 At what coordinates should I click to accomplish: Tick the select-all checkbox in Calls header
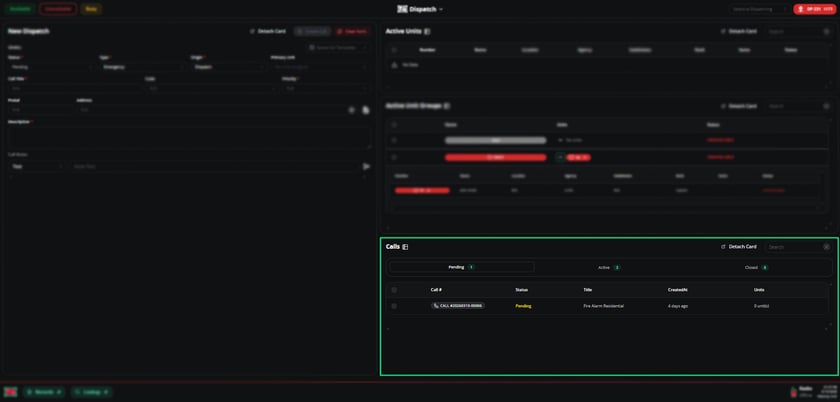click(394, 290)
